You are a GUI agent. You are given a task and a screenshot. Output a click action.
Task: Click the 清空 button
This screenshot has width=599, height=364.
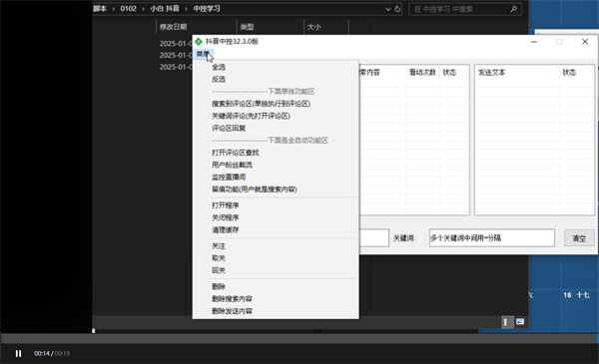[x=579, y=238]
